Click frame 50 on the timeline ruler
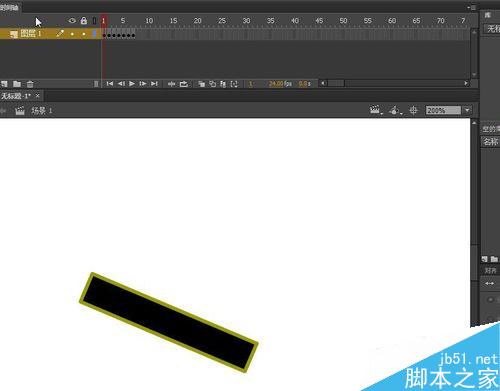This screenshot has height=391, width=500. (343, 21)
